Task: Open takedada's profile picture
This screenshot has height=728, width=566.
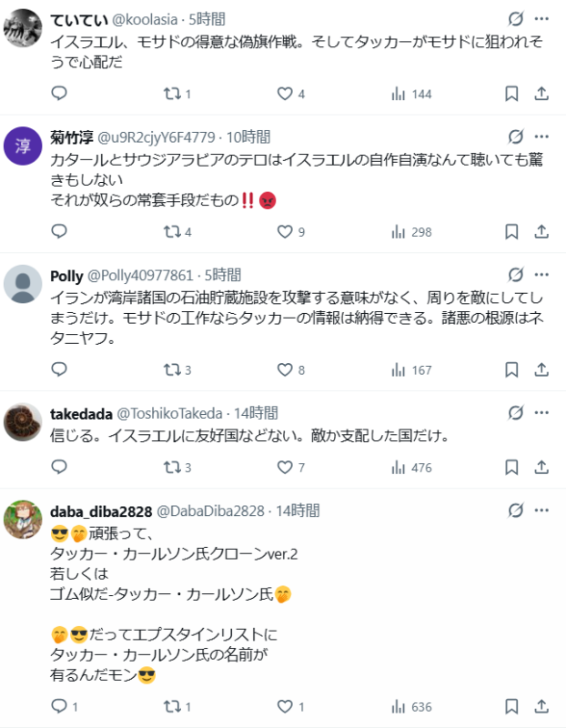Action: click(x=23, y=422)
